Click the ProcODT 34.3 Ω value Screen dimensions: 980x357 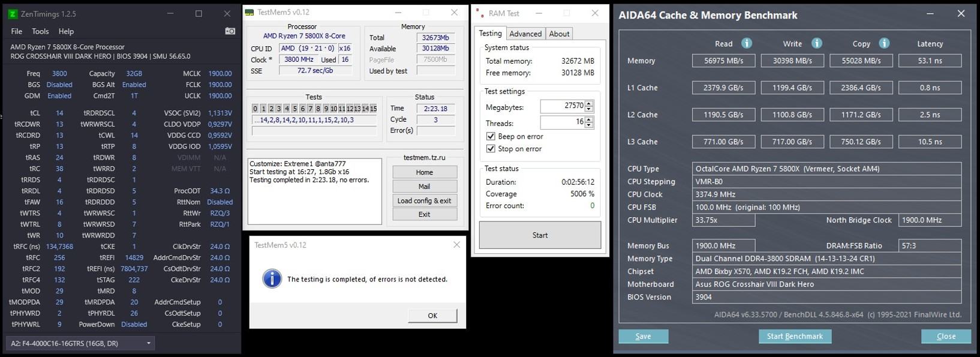click(x=220, y=191)
